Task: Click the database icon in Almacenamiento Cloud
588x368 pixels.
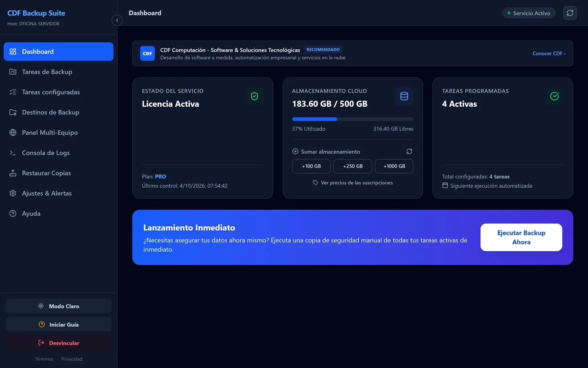Action: [404, 96]
